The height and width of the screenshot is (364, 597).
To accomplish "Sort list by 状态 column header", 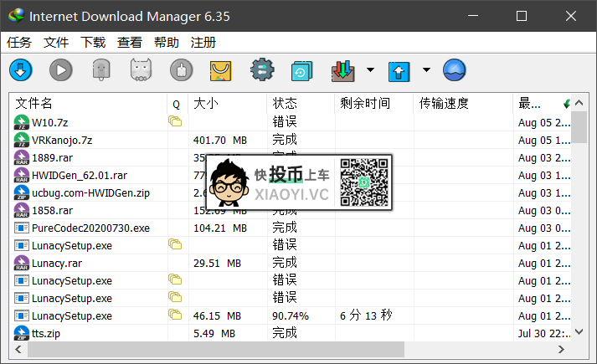I will 297,104.
